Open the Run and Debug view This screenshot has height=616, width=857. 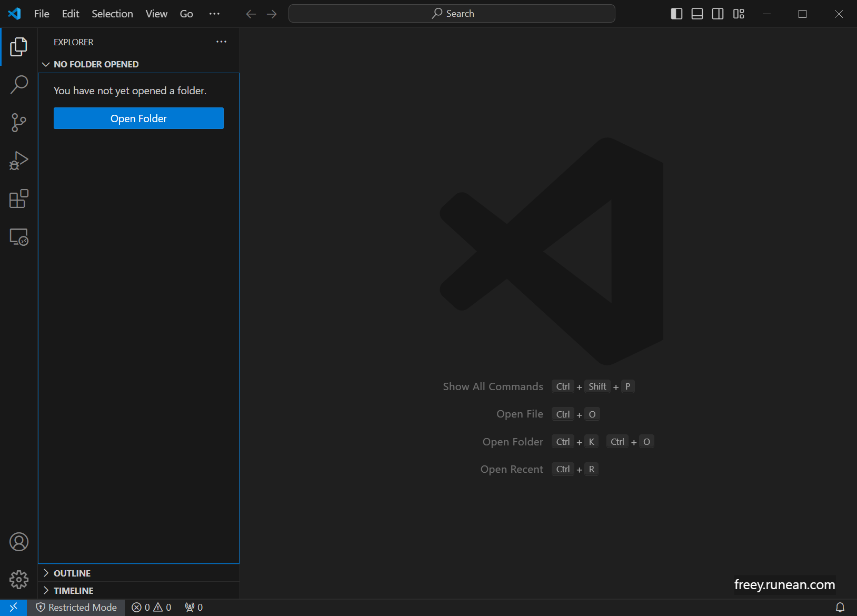(19, 161)
